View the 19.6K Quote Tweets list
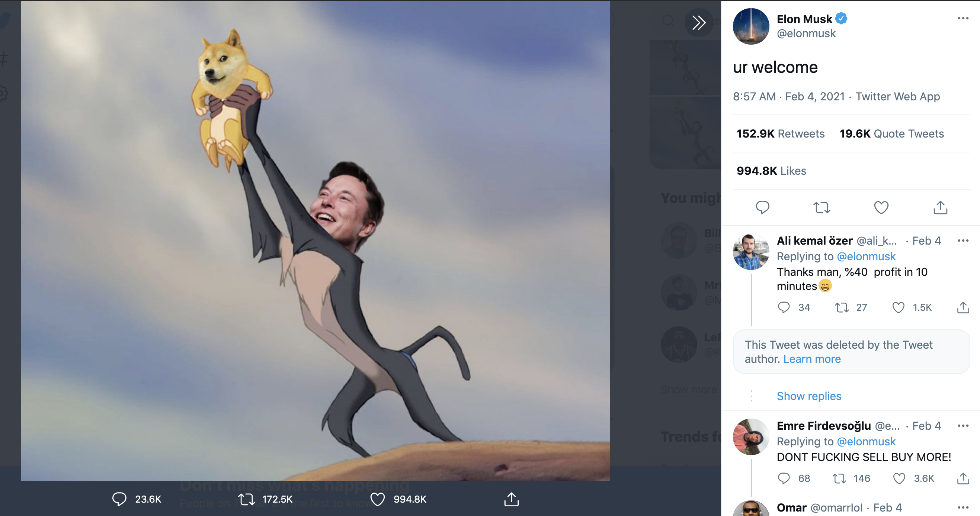980x516 pixels. [x=891, y=133]
